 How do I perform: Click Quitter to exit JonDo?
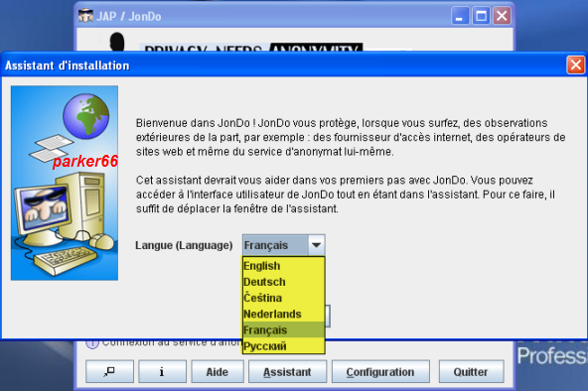pyautogui.click(x=471, y=372)
